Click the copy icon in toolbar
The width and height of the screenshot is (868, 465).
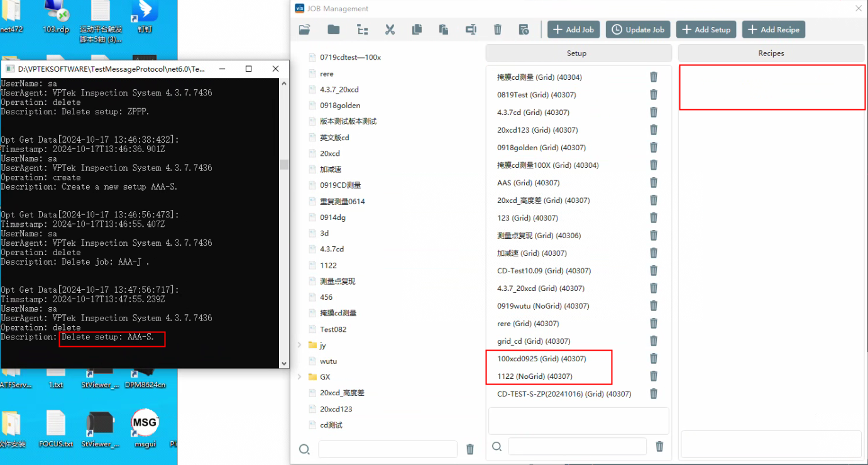click(x=417, y=30)
